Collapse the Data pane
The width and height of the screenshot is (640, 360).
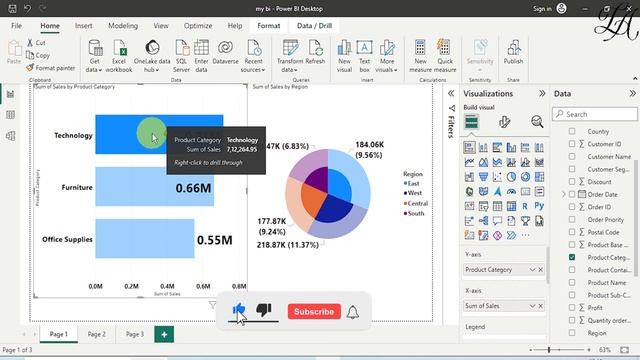pyautogui.click(x=633, y=93)
